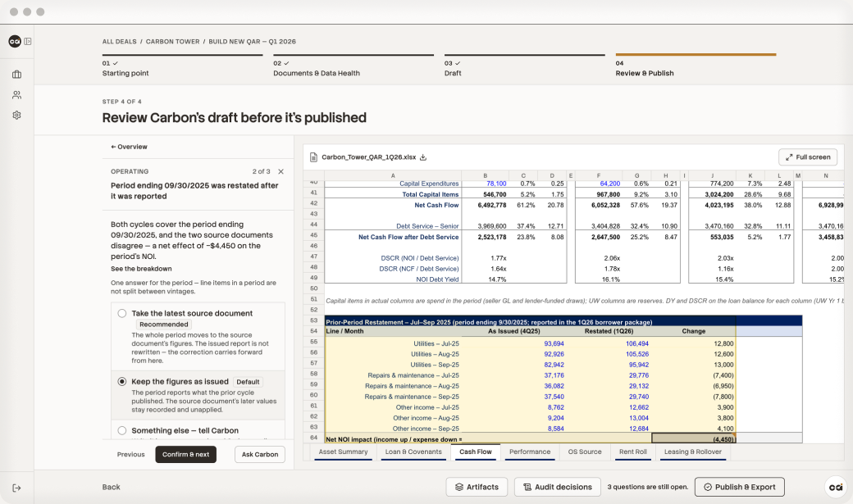Select column A header in spreadsheet

pos(393,175)
